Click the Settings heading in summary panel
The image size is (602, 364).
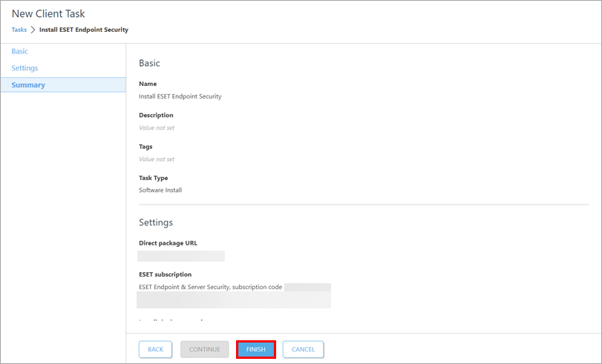click(155, 222)
